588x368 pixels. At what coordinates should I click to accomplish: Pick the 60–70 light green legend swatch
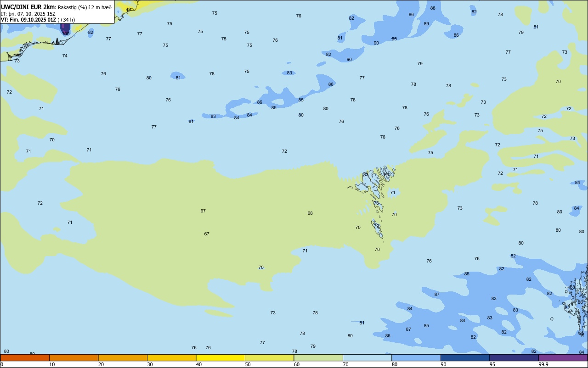pyautogui.click(x=318, y=357)
